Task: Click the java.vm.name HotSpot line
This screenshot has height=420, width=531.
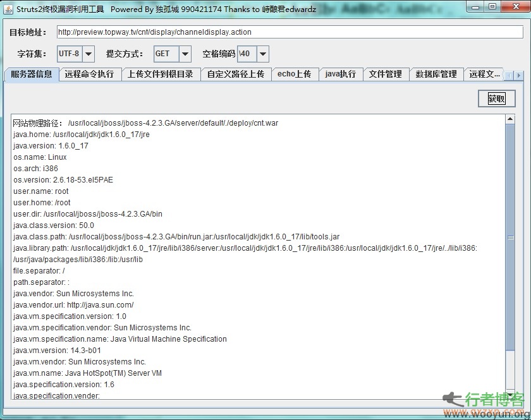Action: click(x=87, y=373)
